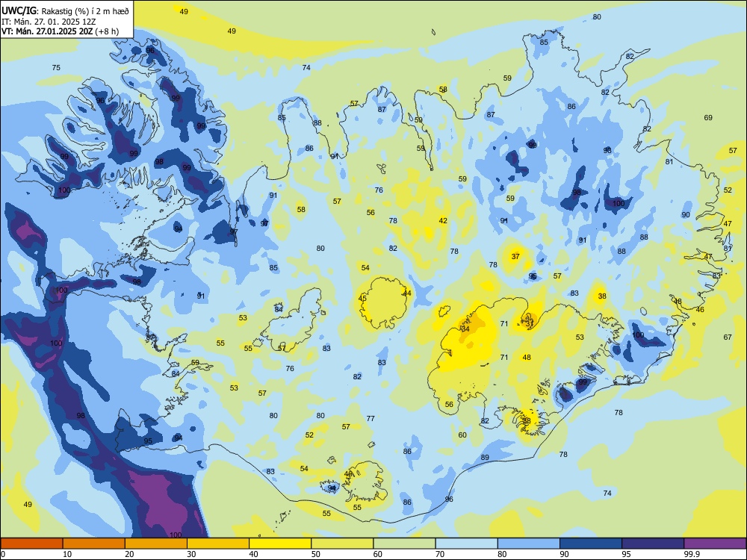Click the value 89 near the south coast
The height and width of the screenshot is (560, 747).
[485, 457]
